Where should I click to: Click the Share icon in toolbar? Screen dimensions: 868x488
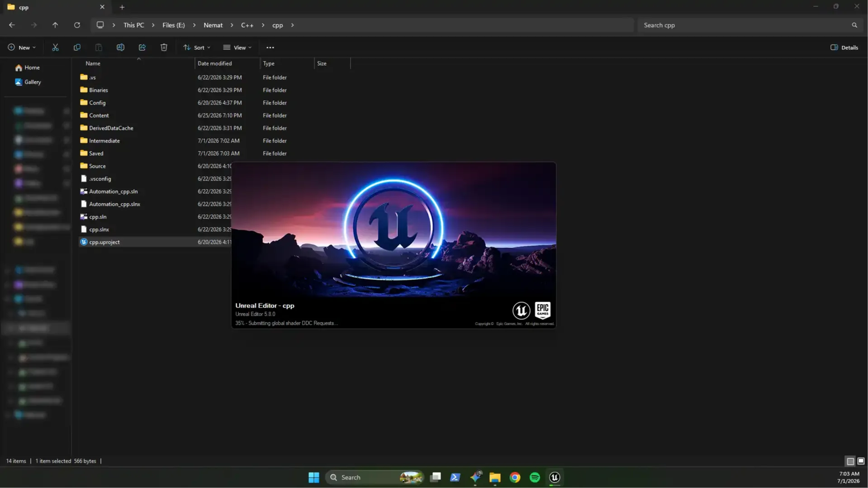click(x=142, y=47)
